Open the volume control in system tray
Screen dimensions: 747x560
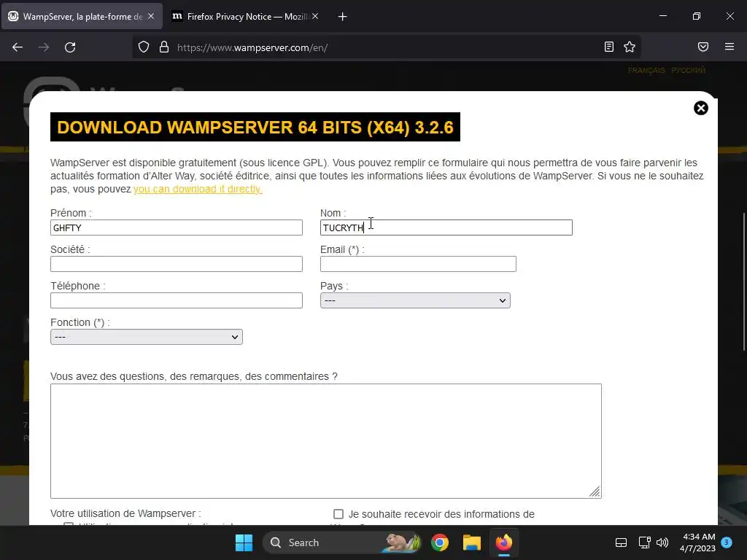662,542
